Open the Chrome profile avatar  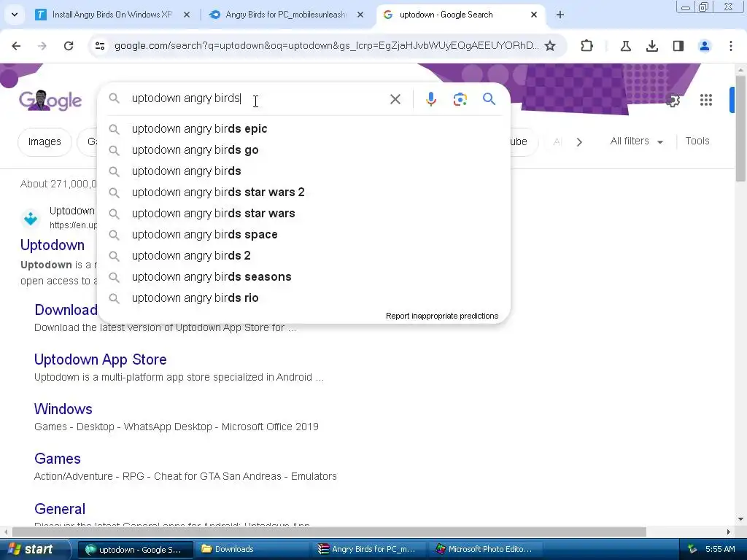click(x=705, y=46)
